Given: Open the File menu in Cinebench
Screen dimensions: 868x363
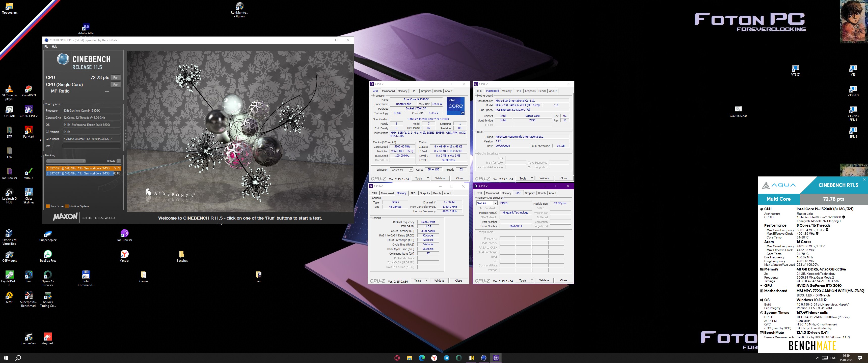Looking at the screenshot, I should coord(46,47).
